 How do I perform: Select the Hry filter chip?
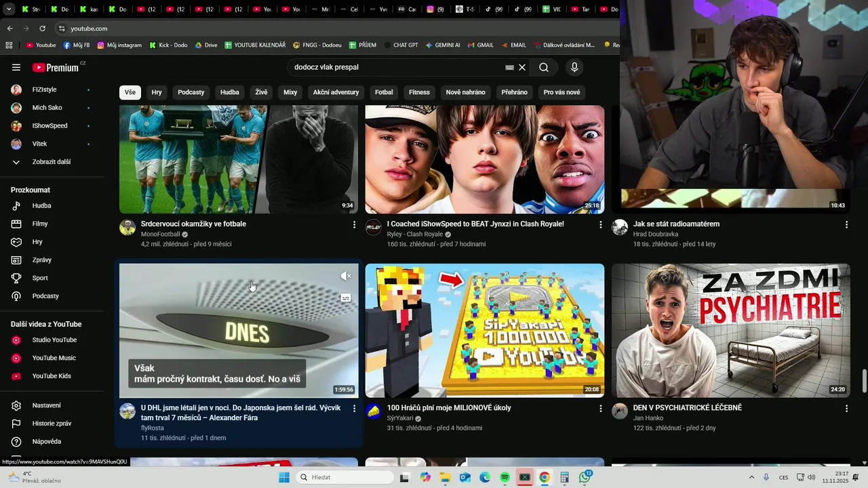coord(157,92)
